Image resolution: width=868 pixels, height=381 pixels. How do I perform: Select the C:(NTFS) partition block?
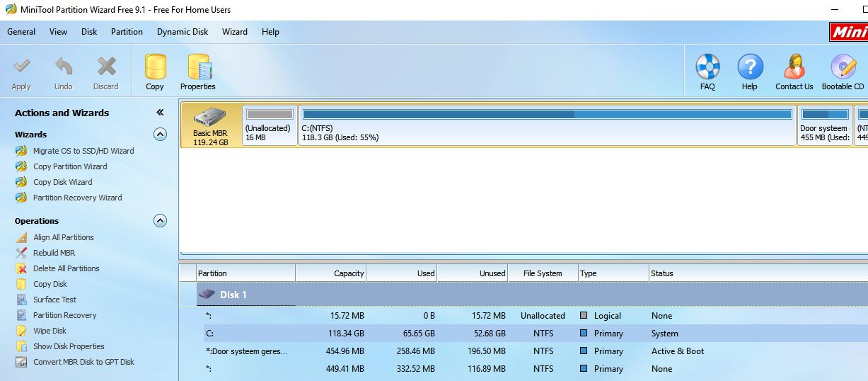click(548, 125)
